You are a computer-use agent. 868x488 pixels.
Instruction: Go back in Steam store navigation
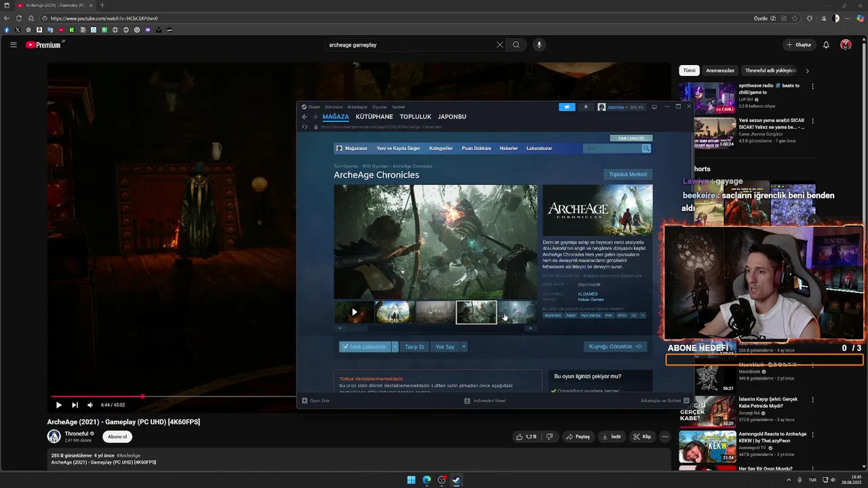[x=304, y=117]
